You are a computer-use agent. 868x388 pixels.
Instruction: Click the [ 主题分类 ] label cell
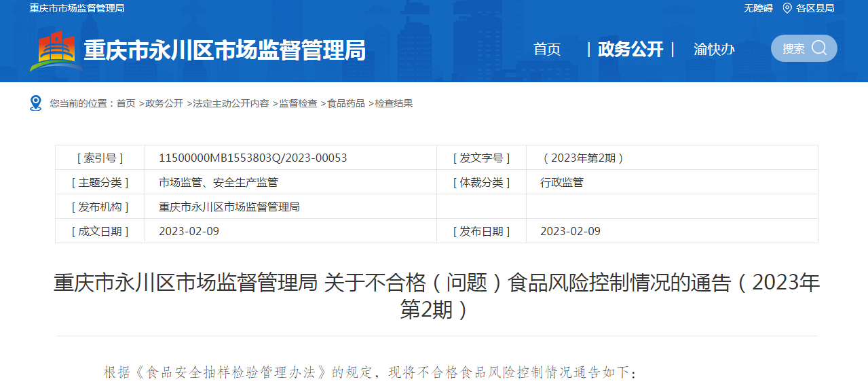pos(100,182)
